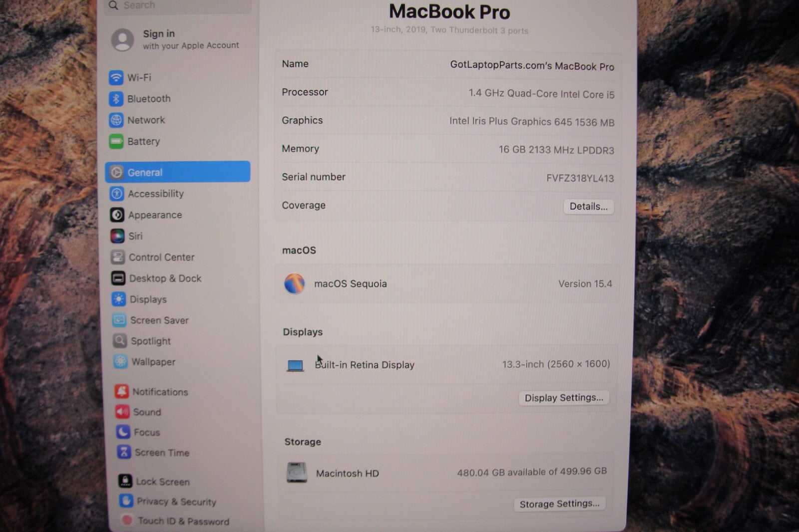Open Battery settings icon
Screen dimensions: 799x532
[116, 142]
